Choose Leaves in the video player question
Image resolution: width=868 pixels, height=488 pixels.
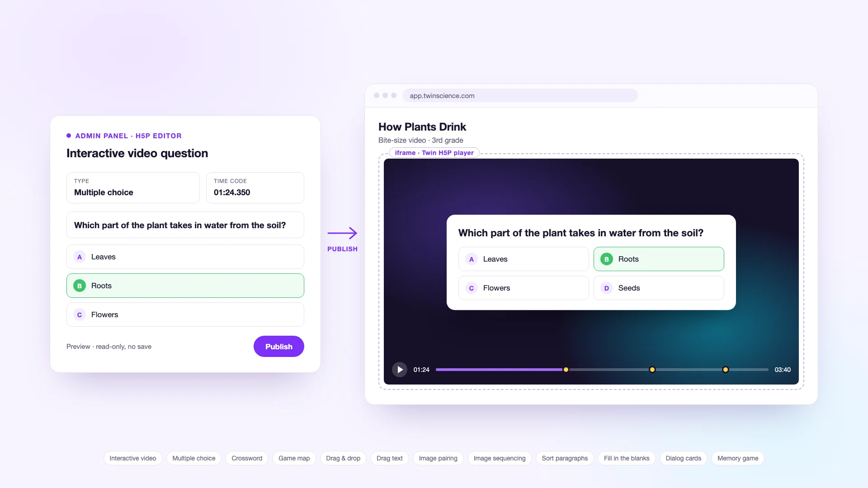tap(524, 259)
